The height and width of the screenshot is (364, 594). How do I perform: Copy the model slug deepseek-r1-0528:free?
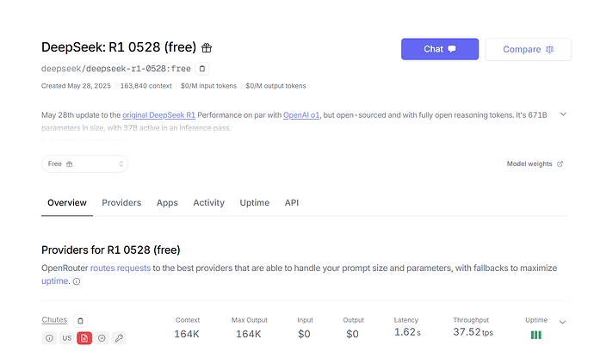(202, 69)
